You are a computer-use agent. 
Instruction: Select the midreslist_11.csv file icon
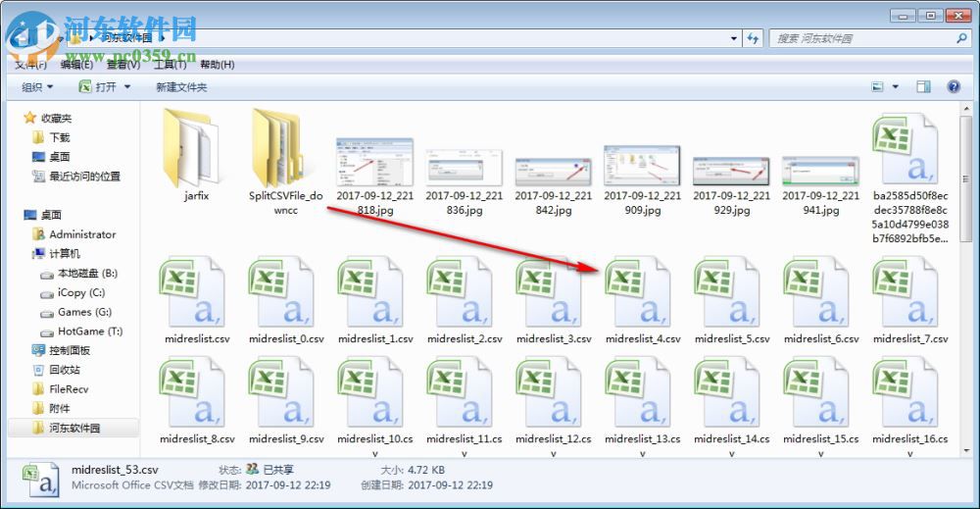click(x=460, y=392)
